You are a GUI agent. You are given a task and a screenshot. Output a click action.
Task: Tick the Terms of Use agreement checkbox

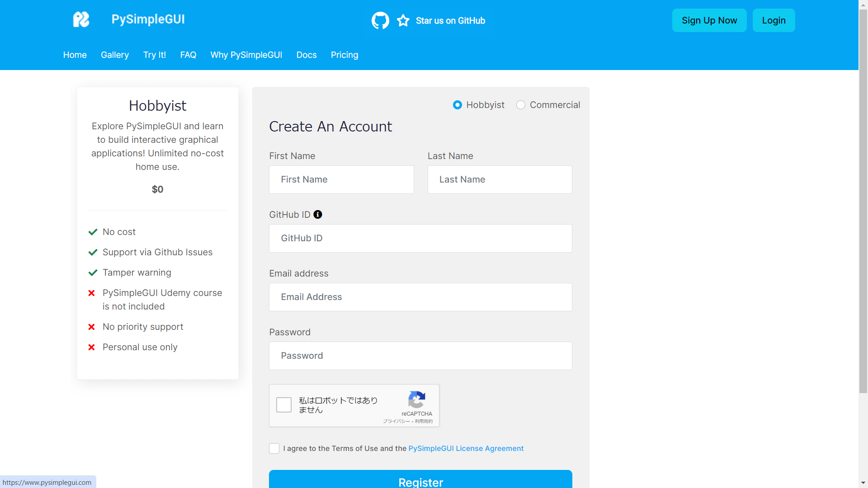click(x=274, y=448)
